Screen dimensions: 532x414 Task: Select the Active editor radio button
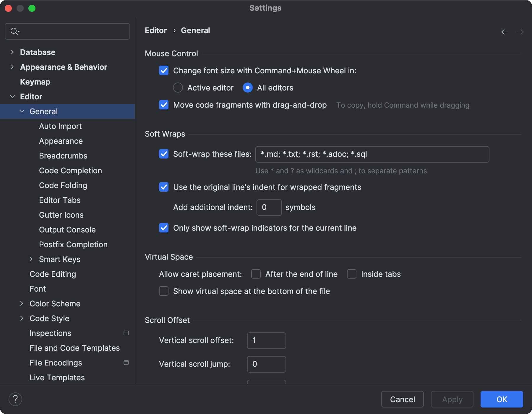pos(178,88)
